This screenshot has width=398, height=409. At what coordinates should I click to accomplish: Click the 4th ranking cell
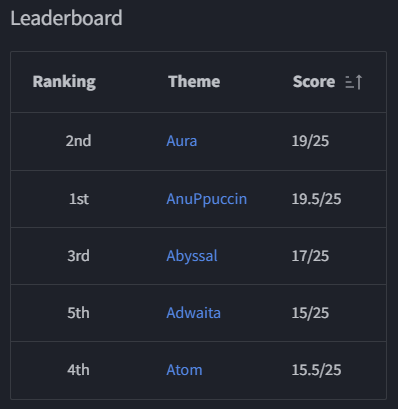click(x=78, y=370)
